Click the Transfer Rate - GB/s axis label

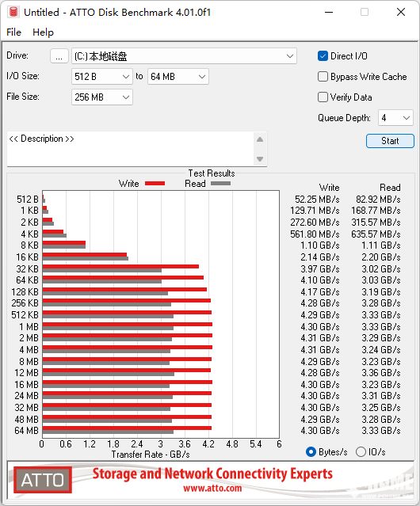point(151,455)
